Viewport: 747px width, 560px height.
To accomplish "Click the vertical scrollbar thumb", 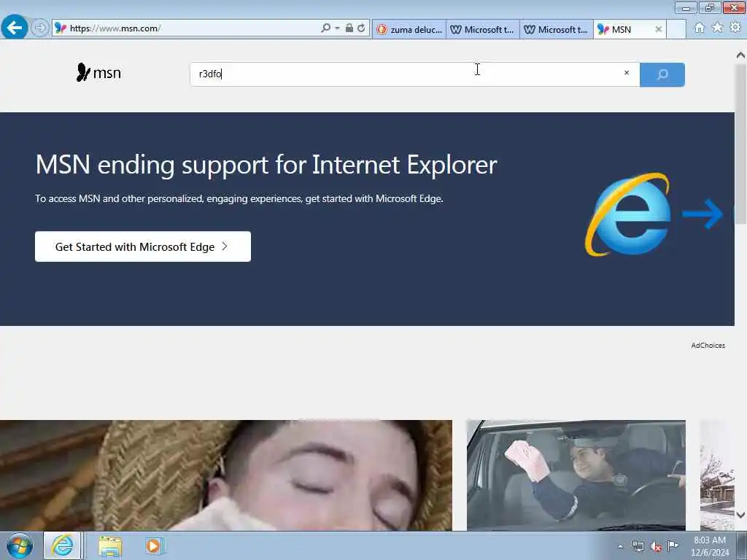I will pyautogui.click(x=740, y=144).
